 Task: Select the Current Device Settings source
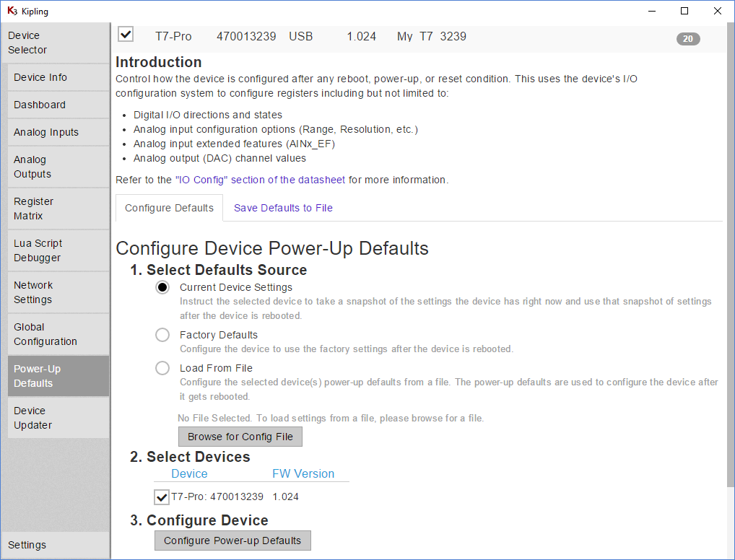pos(162,286)
